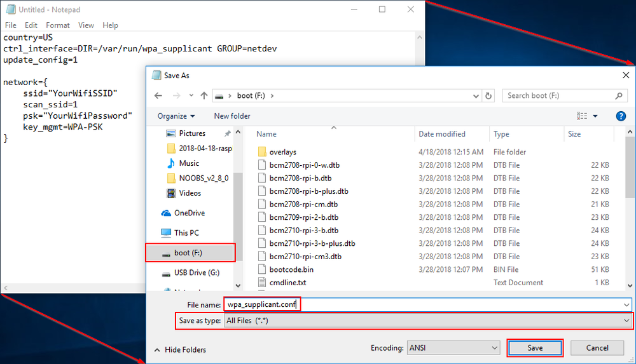Sort files by Name column
636x364 pixels.
pos(266,134)
